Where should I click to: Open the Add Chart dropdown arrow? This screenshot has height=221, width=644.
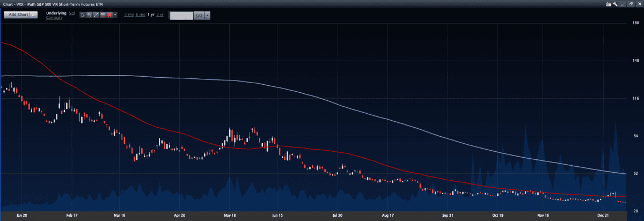(34, 15)
